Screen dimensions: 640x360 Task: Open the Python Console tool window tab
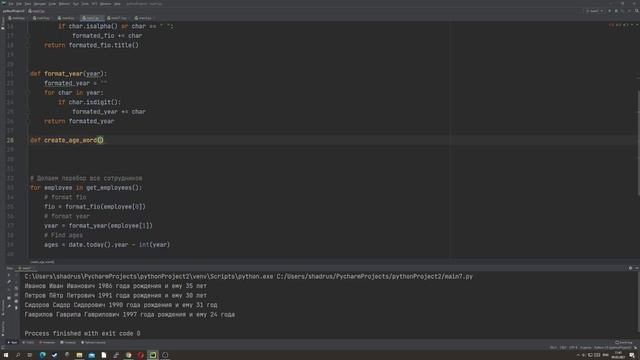point(93,342)
